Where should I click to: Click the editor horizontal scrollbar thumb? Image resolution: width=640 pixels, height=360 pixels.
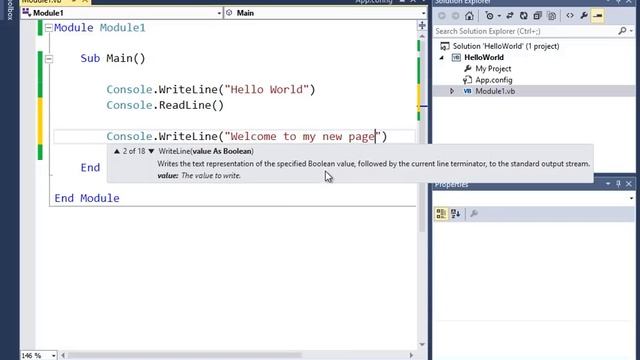[x=184, y=356]
